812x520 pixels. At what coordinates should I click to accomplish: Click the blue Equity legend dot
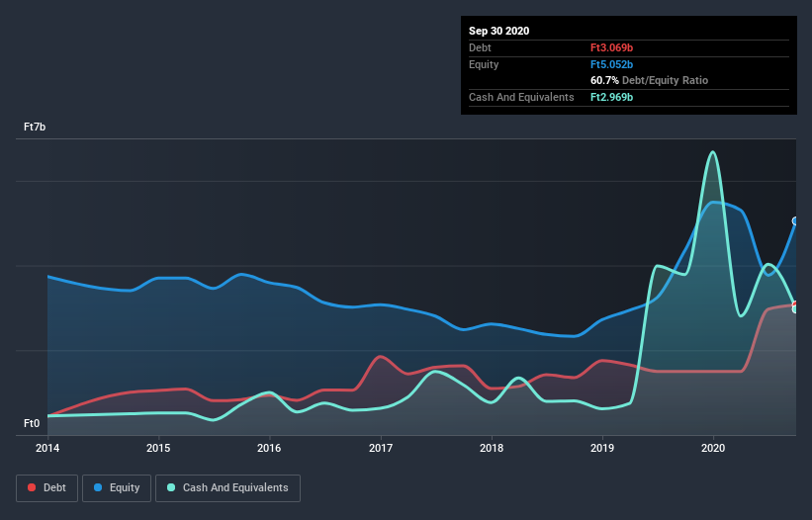(x=98, y=487)
